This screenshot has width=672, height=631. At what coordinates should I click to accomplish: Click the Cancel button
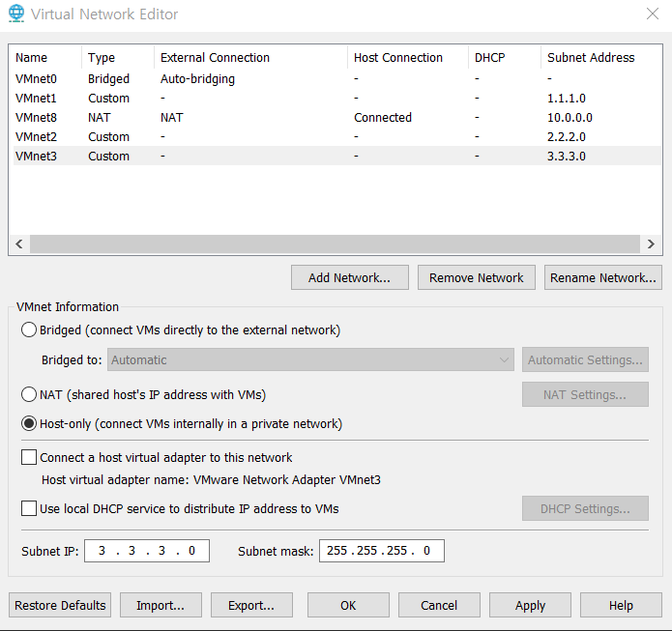pos(439,605)
